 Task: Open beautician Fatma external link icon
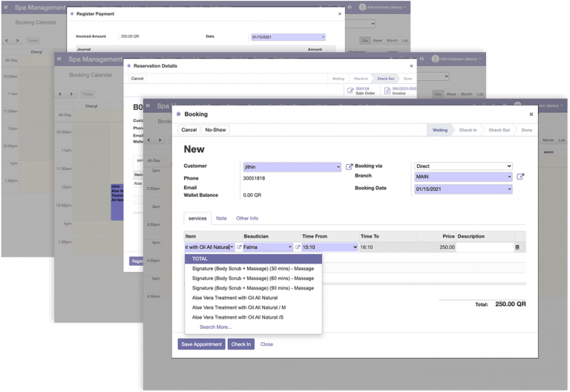click(298, 247)
